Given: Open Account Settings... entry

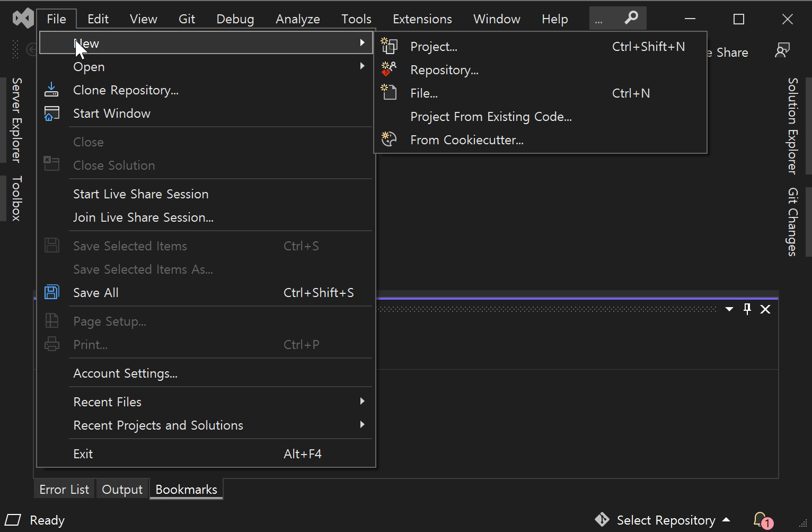Looking at the screenshot, I should click(x=206, y=373).
